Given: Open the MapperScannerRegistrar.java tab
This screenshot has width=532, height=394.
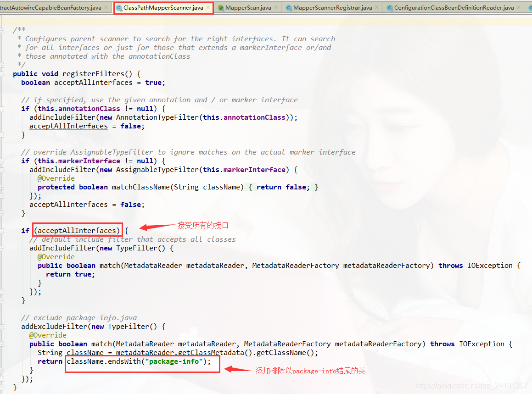Looking at the screenshot, I should 332,7.
